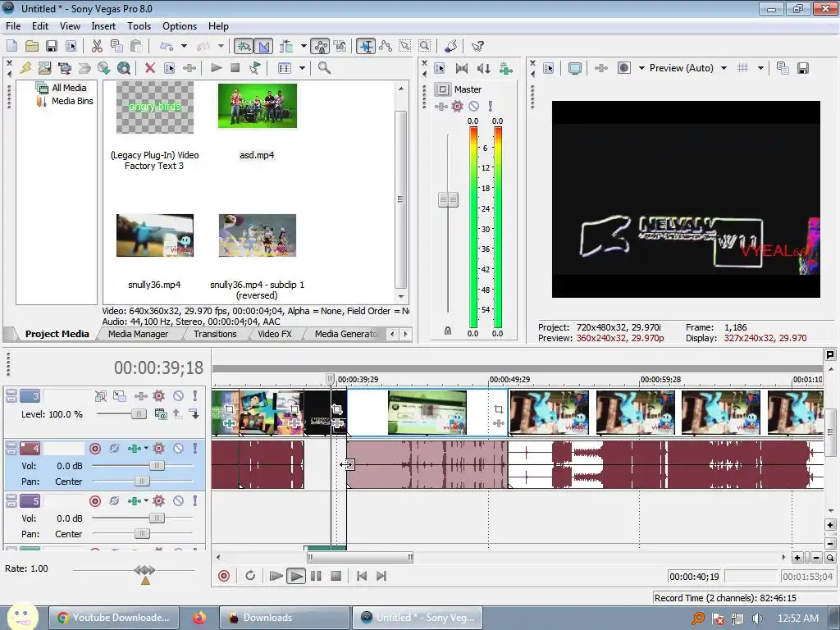This screenshot has height=630, width=840.
Task: Click Play From Start in transport bar
Action: point(276,576)
